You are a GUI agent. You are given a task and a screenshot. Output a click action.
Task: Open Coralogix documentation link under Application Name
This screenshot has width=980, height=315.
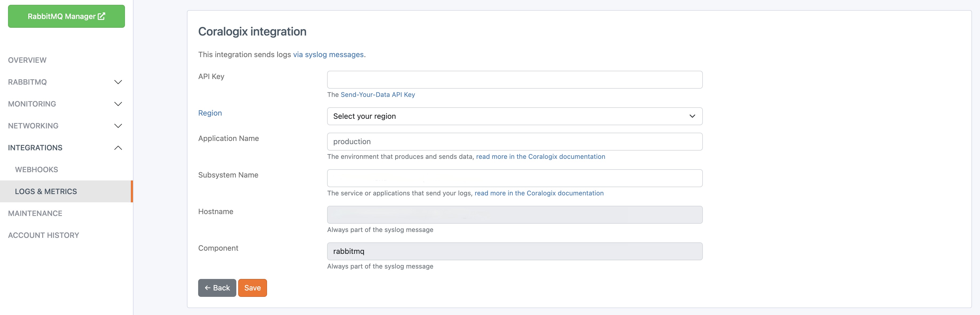click(x=540, y=156)
